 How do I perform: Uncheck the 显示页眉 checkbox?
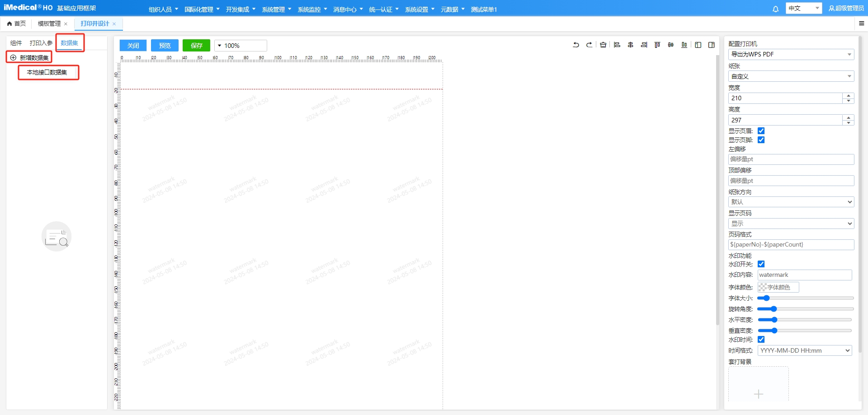coord(761,131)
